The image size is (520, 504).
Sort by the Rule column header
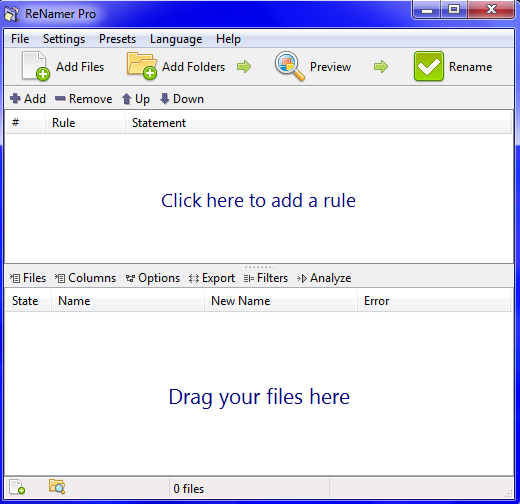pyautogui.click(x=85, y=123)
